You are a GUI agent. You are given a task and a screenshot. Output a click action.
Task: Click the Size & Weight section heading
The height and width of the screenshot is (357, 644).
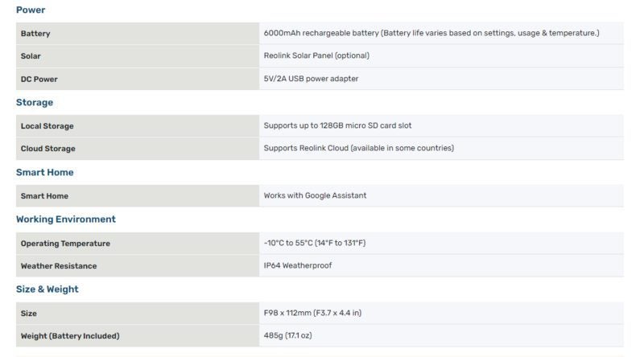tap(47, 289)
